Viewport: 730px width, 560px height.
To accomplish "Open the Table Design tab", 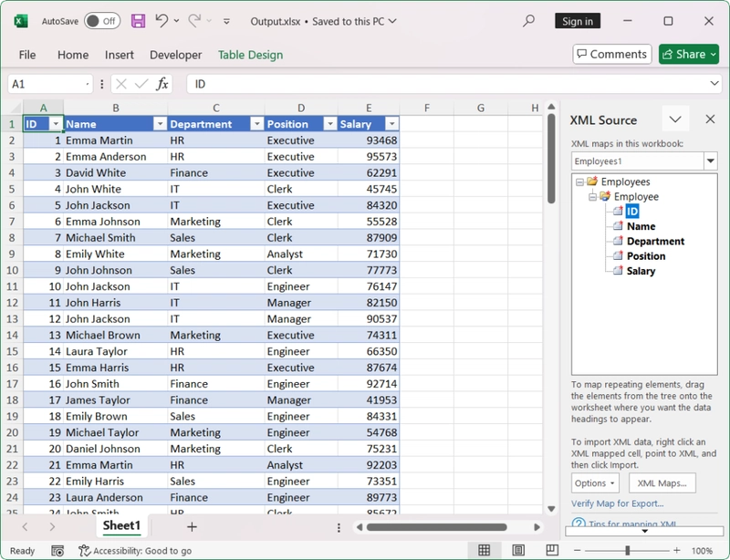I will pos(250,55).
